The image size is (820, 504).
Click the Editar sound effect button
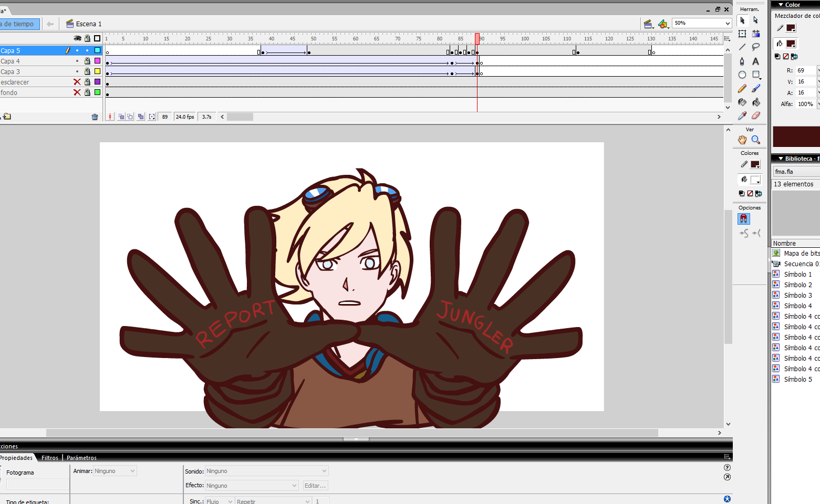pos(315,486)
